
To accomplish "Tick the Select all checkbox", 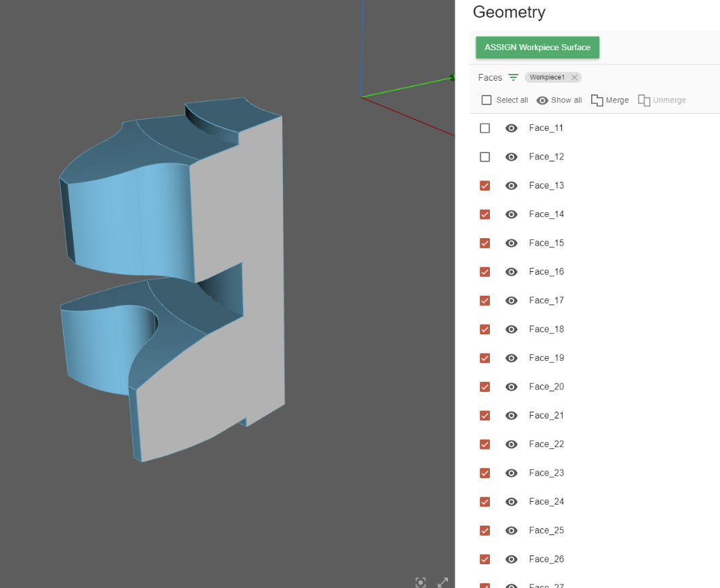I will pyautogui.click(x=487, y=100).
